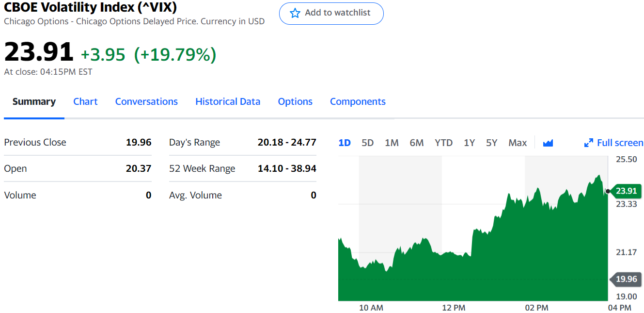Image resolution: width=644 pixels, height=313 pixels.
Task: Select the 1D chart range
Action: (345, 143)
